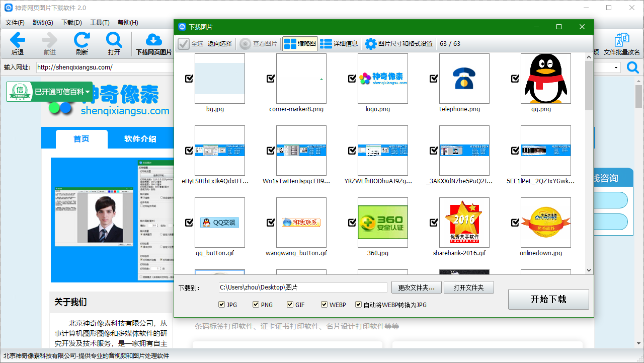Screen dimensions: 644x363
Task: Switch to 缩略图 thumbnail view
Action: pyautogui.click(x=300, y=43)
